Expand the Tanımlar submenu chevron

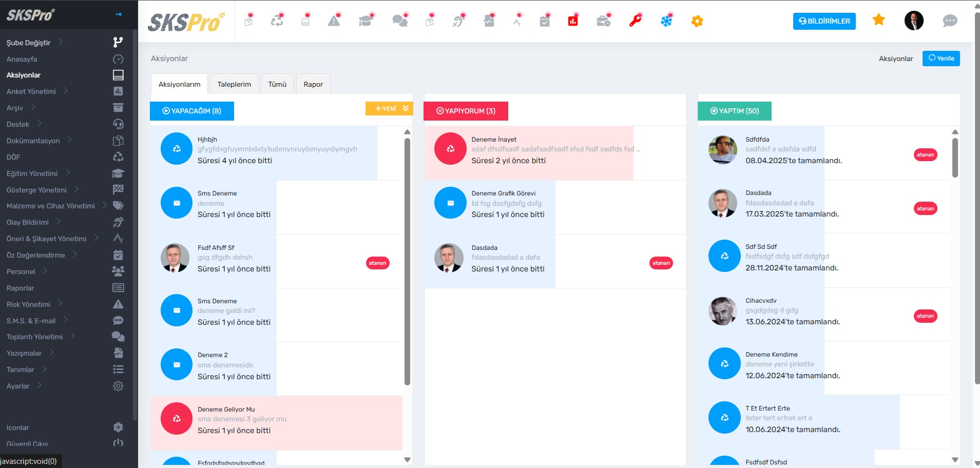click(45, 369)
